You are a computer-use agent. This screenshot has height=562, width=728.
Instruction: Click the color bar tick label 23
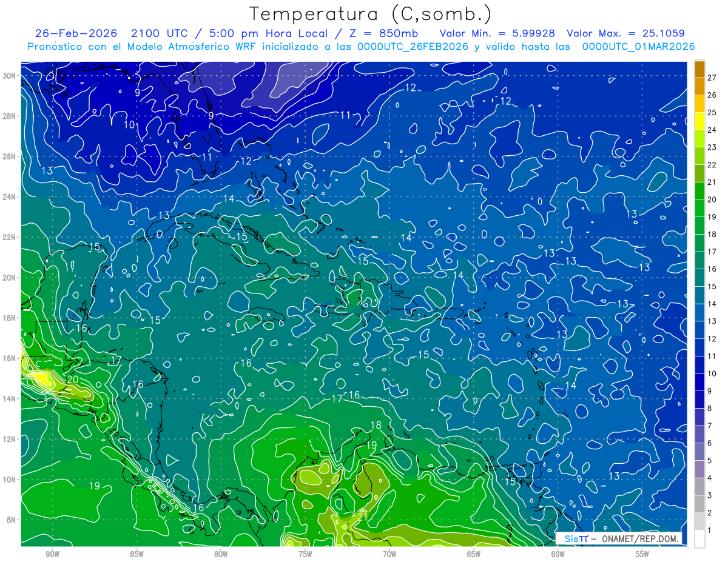(x=712, y=147)
